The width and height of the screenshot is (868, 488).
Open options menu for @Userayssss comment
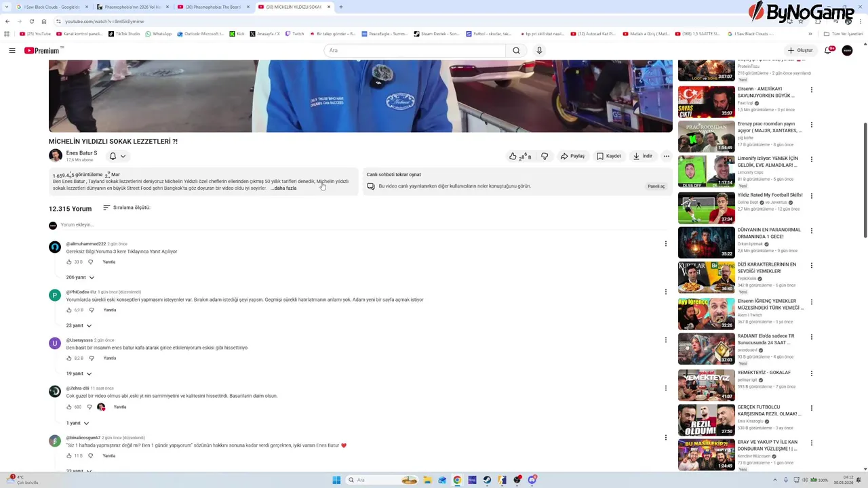pyautogui.click(x=665, y=340)
